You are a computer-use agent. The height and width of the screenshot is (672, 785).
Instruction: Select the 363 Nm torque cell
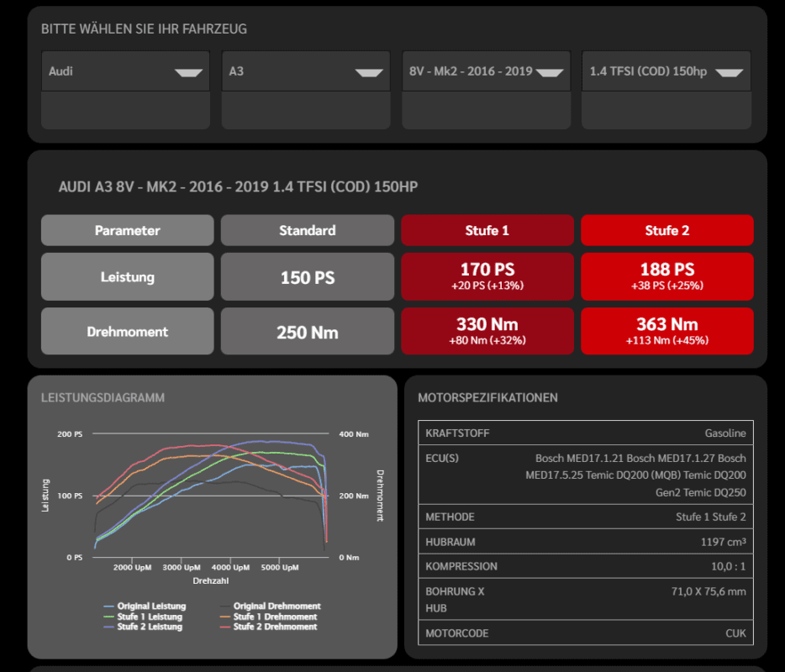[667, 331]
